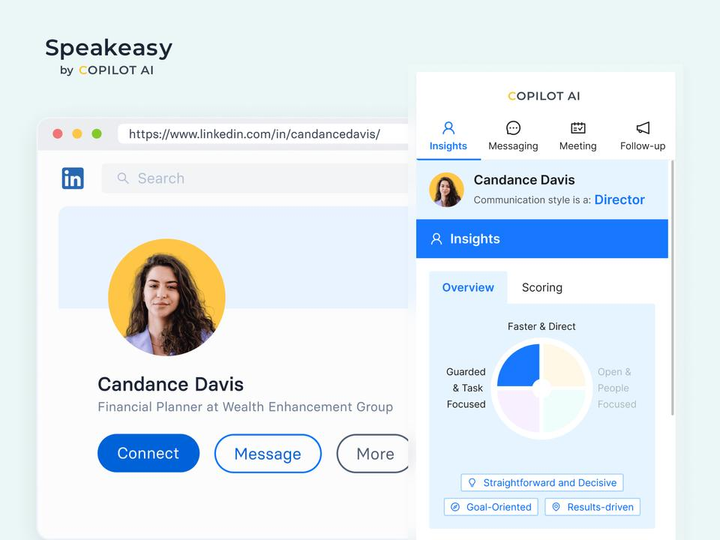
Task: Select the Overview sub-tab
Action: point(468,287)
